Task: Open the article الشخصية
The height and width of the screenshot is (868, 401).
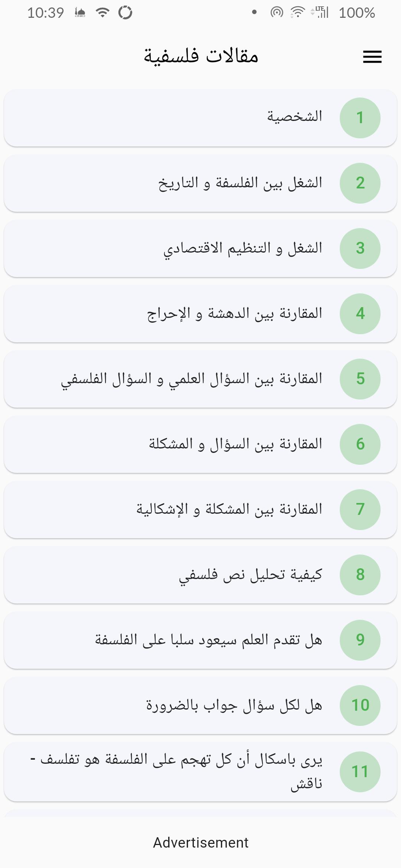Action: [200, 118]
